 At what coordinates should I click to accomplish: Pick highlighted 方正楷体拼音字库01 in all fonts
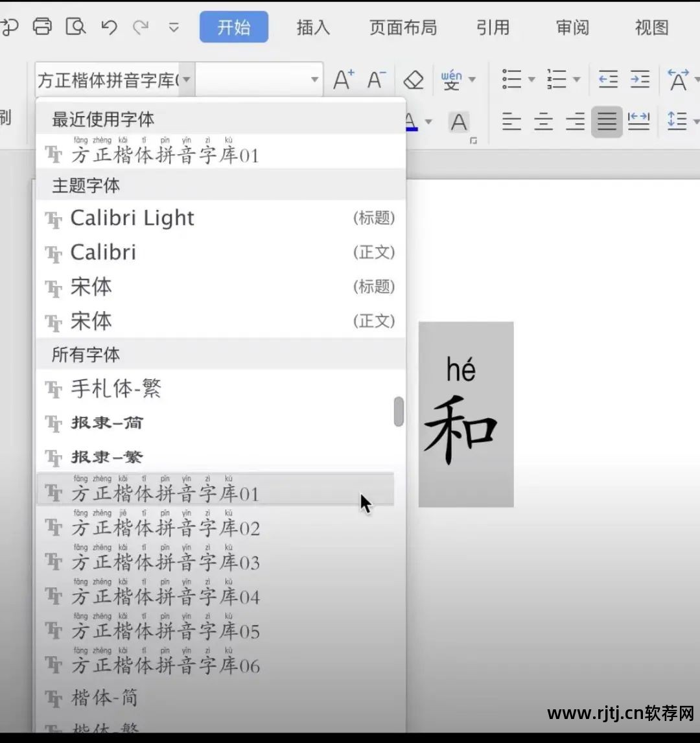(215, 489)
